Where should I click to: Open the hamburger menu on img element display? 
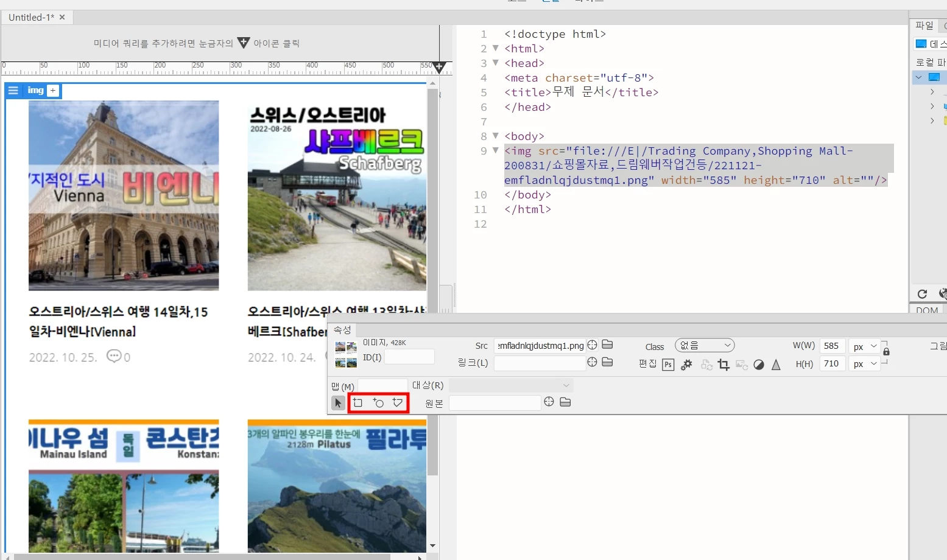point(13,90)
